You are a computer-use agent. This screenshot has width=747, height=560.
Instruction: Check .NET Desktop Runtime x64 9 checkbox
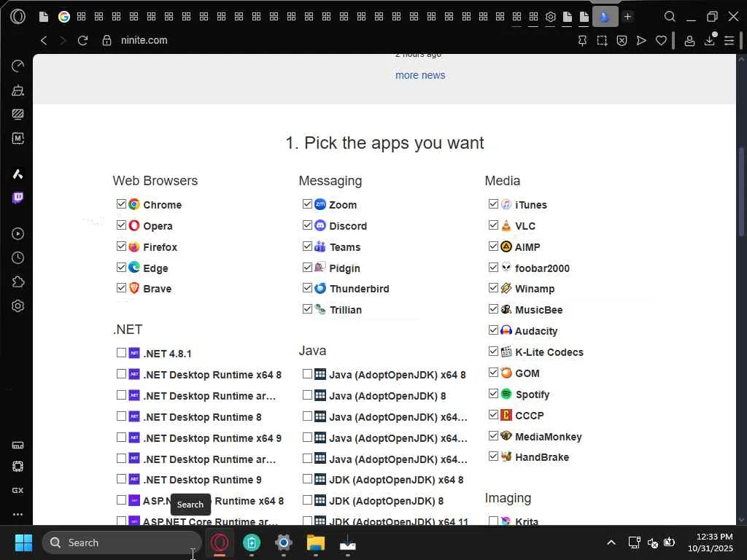pos(121,437)
